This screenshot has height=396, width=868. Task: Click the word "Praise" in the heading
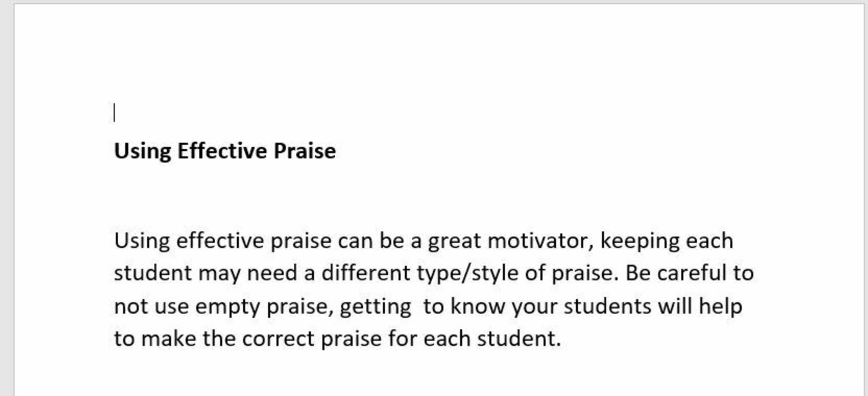(304, 151)
